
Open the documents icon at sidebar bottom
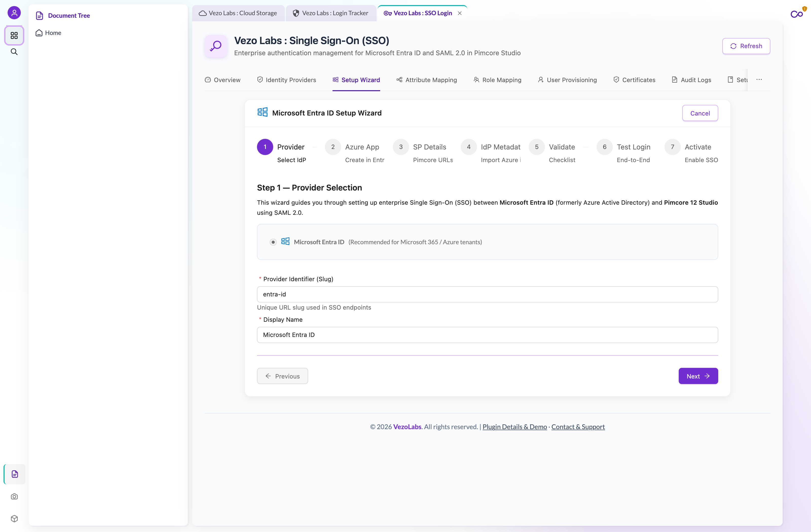click(x=14, y=474)
